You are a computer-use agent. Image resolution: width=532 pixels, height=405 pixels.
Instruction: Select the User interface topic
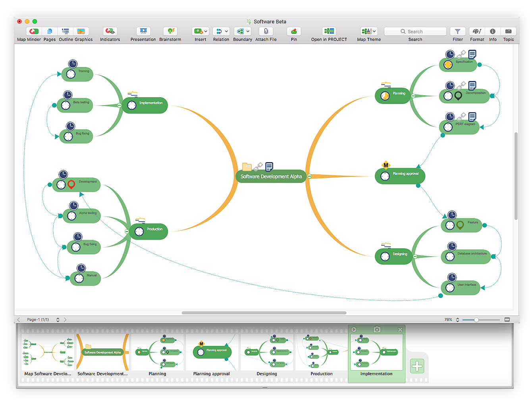click(461, 288)
